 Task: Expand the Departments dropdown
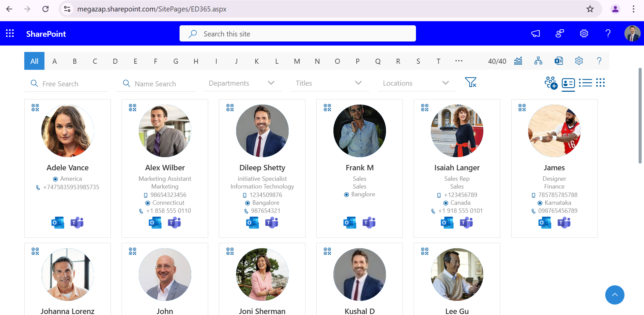click(243, 83)
